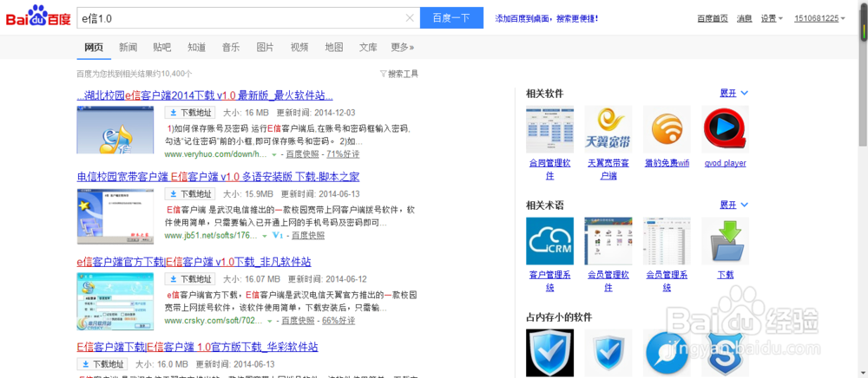Image resolution: width=868 pixels, height=378 pixels.
Task: Click the qvod player icon
Action: (x=725, y=129)
